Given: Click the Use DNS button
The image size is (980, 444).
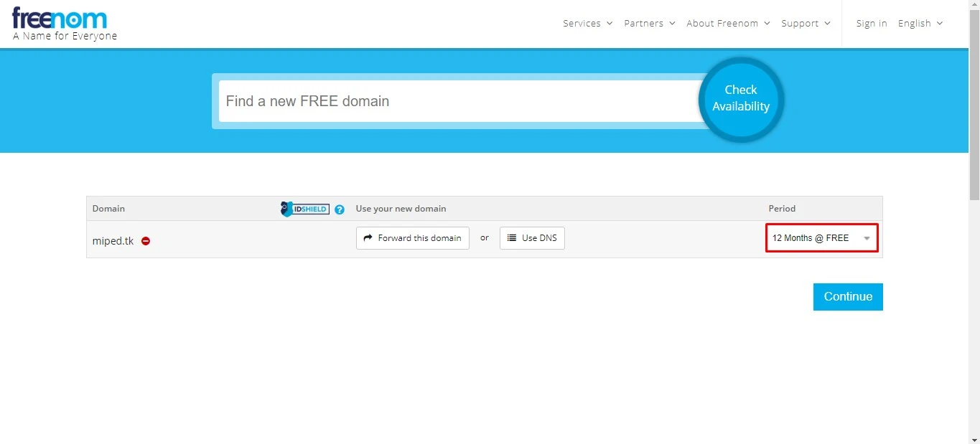Looking at the screenshot, I should (x=532, y=238).
